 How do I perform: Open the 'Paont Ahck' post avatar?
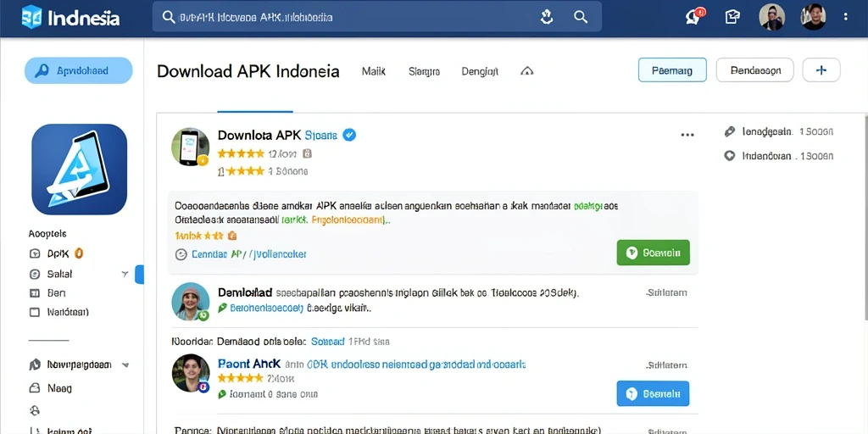click(191, 373)
